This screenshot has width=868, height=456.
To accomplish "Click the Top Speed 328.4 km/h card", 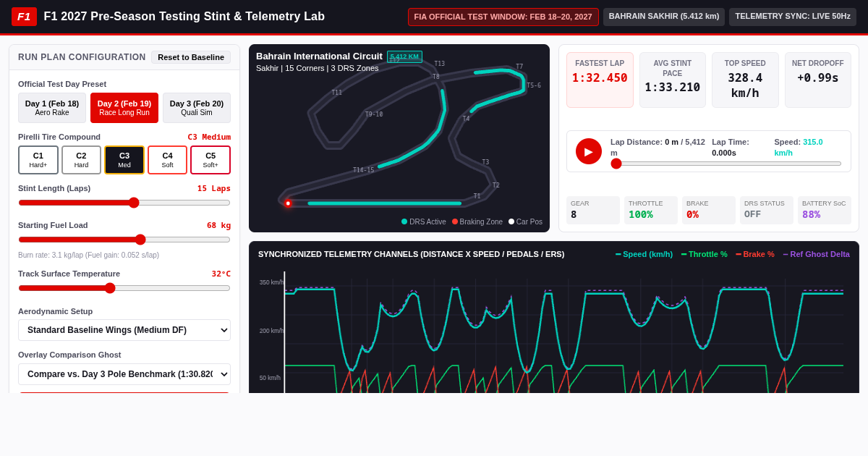I will 745,80.
